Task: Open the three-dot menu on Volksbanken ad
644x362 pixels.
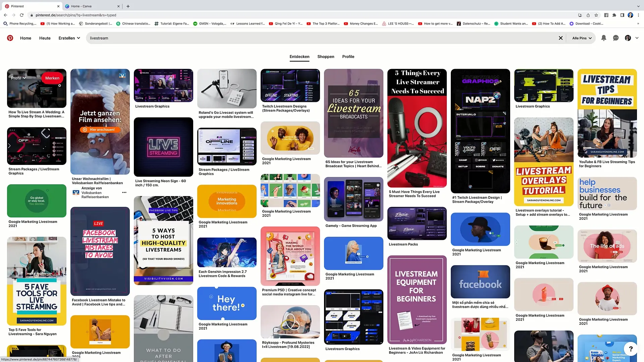Action: pyautogui.click(x=124, y=192)
